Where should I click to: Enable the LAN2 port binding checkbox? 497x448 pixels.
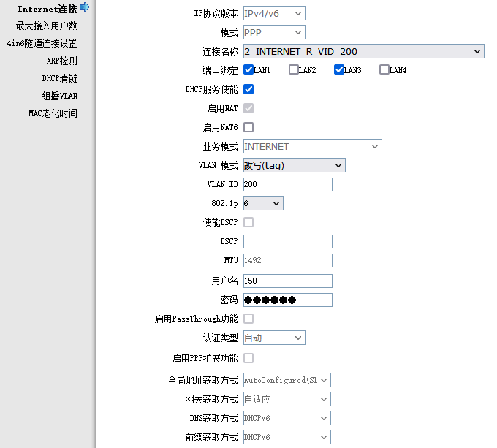click(294, 70)
